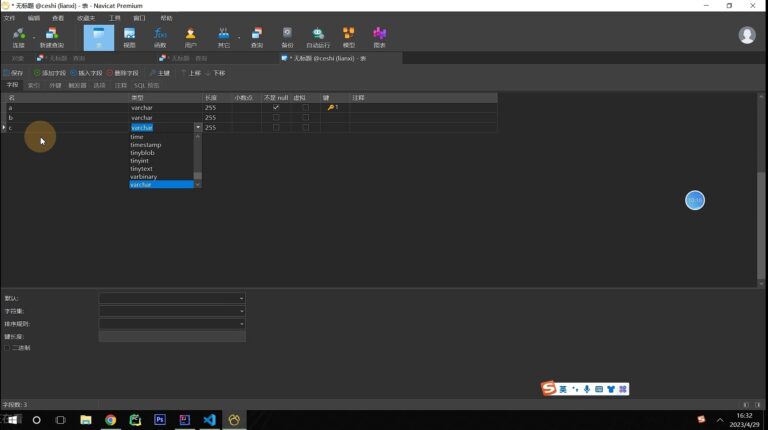
Task: Click the Automation (自动运行) robot icon
Action: click(x=318, y=38)
